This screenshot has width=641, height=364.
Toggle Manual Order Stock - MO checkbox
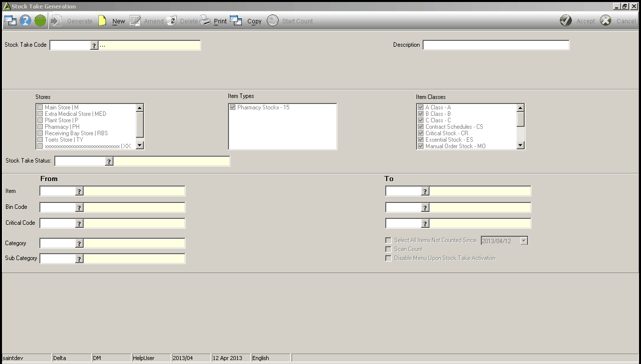click(x=421, y=146)
